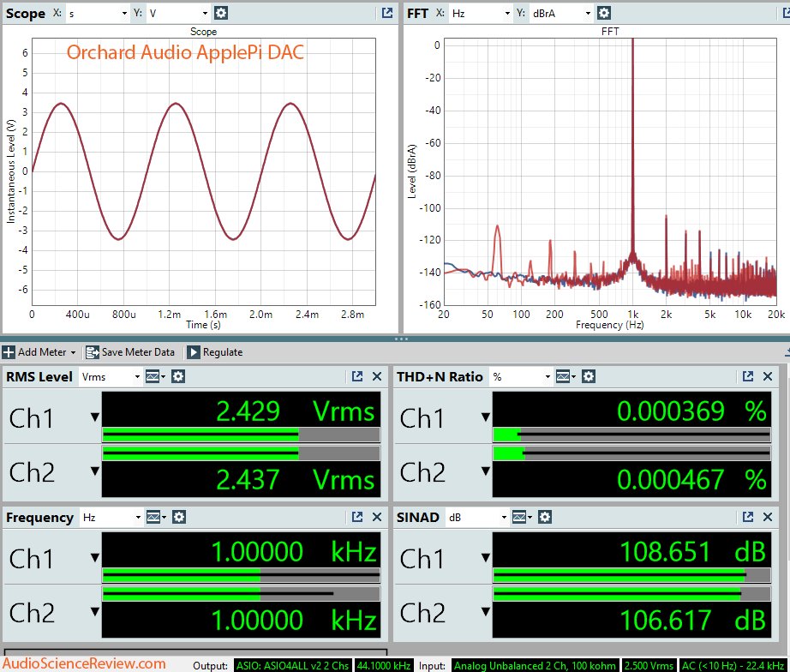Pop out the SINAD meter
Image resolution: width=790 pixels, height=672 pixels.
click(748, 517)
